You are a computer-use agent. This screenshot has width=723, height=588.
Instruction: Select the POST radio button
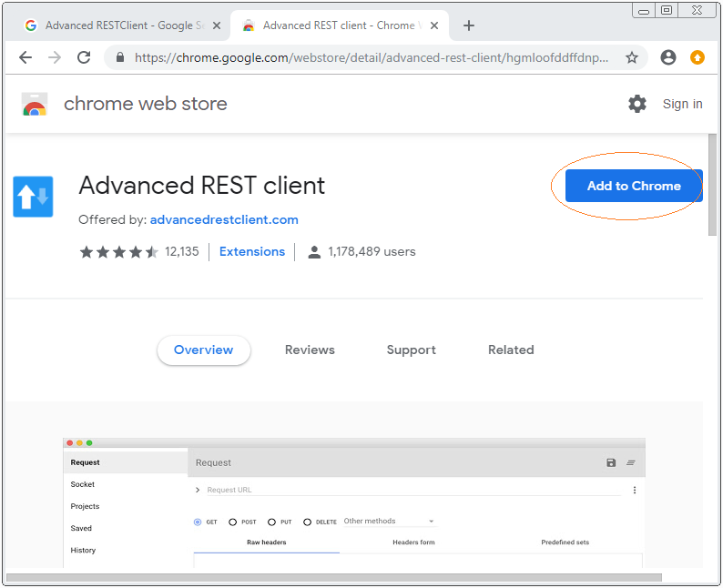(232, 522)
